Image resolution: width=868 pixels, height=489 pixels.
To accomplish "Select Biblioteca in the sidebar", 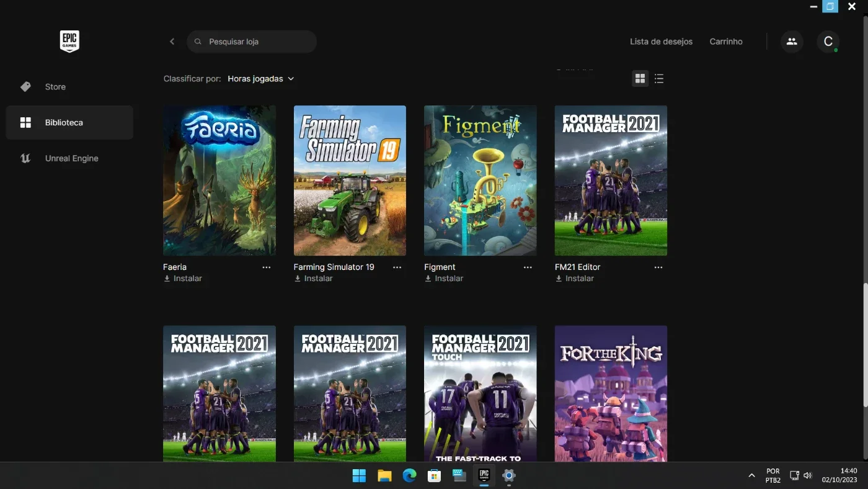I will pos(69,122).
